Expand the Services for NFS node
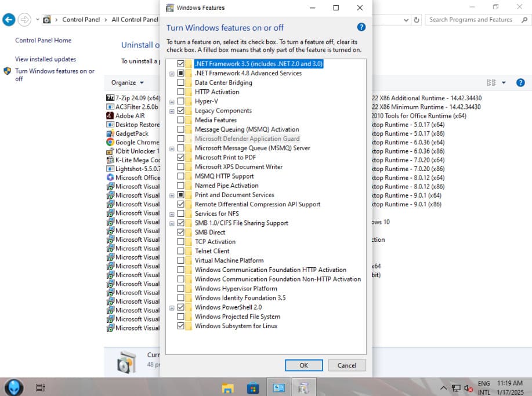The height and width of the screenshot is (396, 532). 172,215
